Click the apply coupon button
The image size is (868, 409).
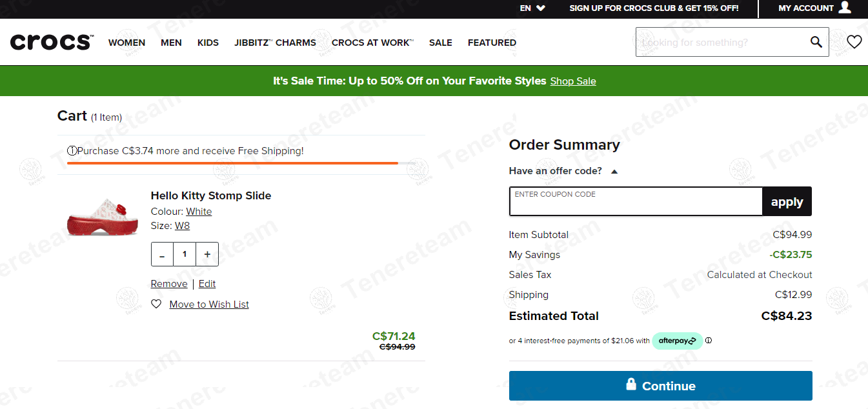point(787,201)
